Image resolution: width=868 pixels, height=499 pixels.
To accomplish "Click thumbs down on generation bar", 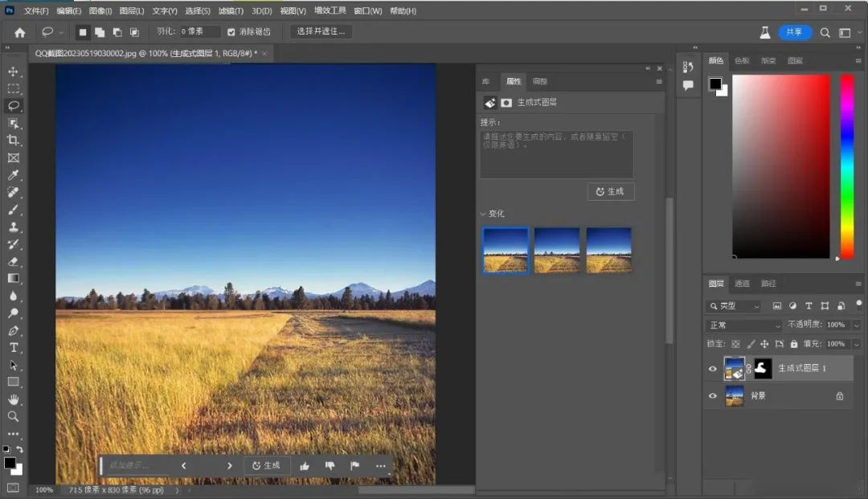I will click(x=330, y=466).
